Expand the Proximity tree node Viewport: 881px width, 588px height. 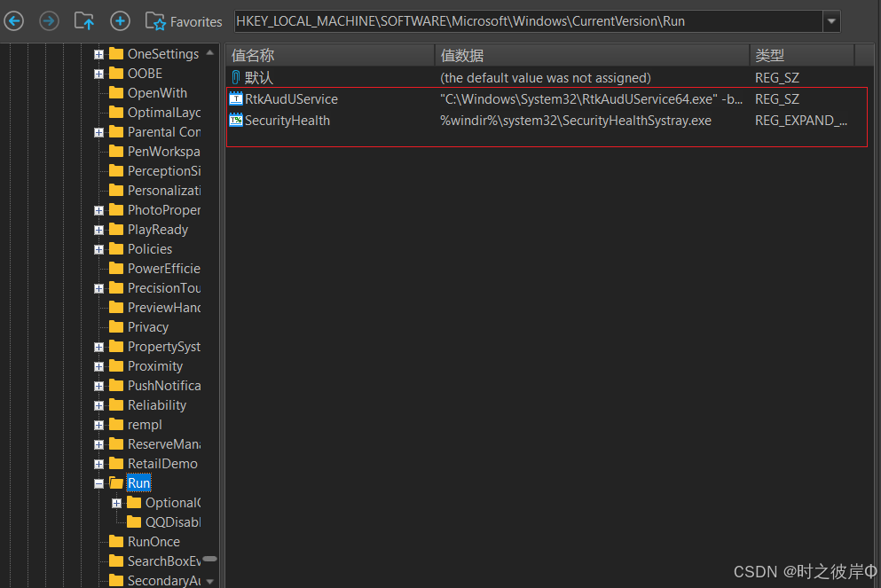(98, 367)
